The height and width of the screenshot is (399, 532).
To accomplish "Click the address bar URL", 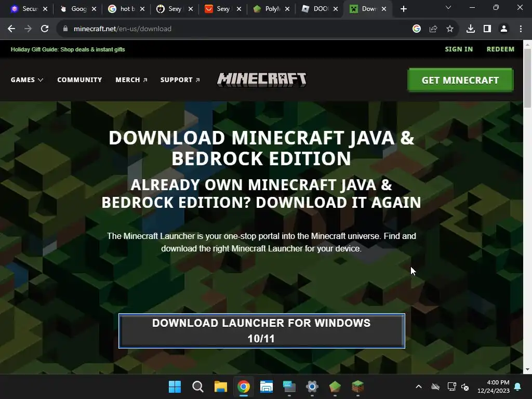I will [123, 29].
